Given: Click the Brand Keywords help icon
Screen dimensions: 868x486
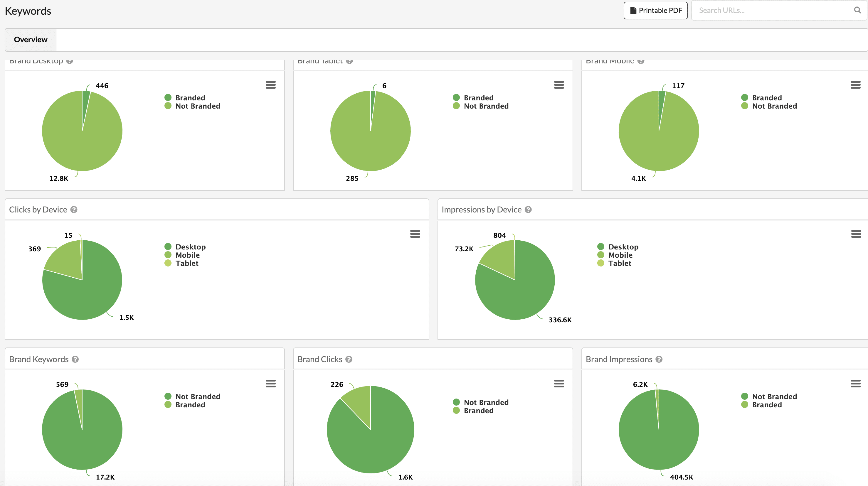Looking at the screenshot, I should point(75,359).
